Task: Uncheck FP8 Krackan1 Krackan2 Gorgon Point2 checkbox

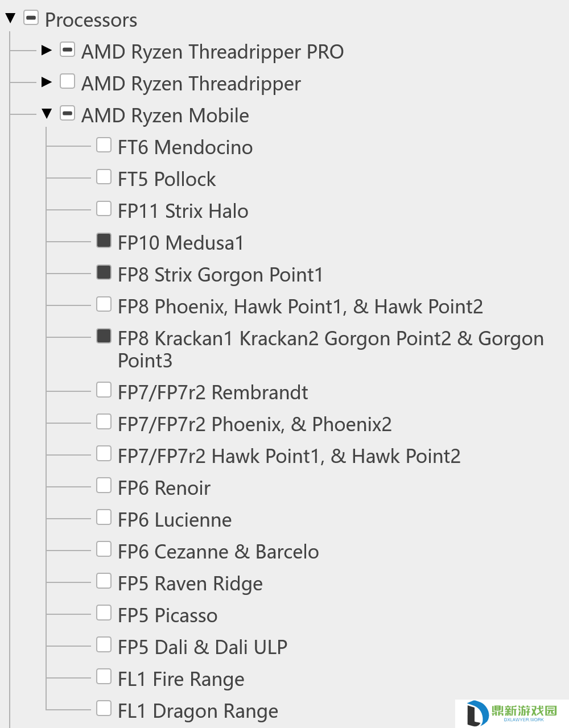Action: click(104, 336)
